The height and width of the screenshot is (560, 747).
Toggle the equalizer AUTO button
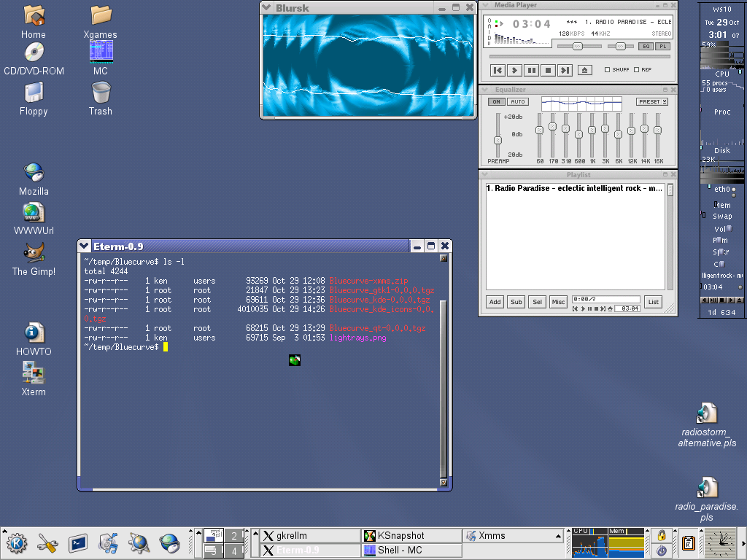(x=518, y=102)
